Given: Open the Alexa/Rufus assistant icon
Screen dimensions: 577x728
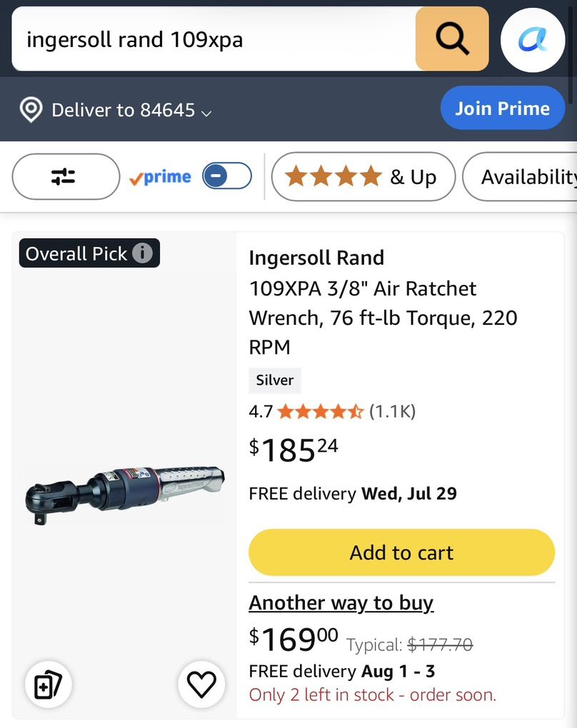Looking at the screenshot, I should coord(533,40).
